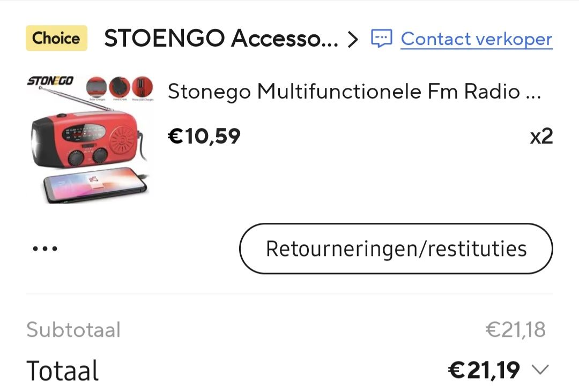The height and width of the screenshot is (392, 579).
Task: Click the Subtotaal label
Action: pos(73,330)
